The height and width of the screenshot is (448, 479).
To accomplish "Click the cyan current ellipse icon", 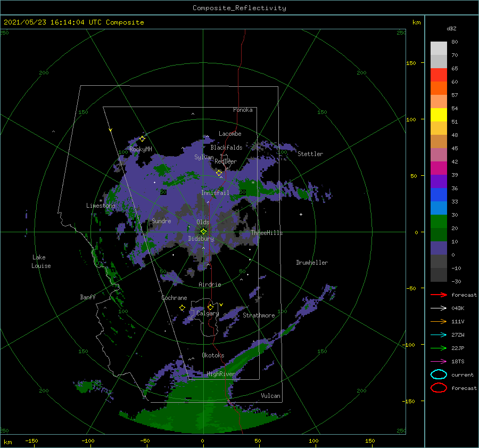I will (439, 374).
